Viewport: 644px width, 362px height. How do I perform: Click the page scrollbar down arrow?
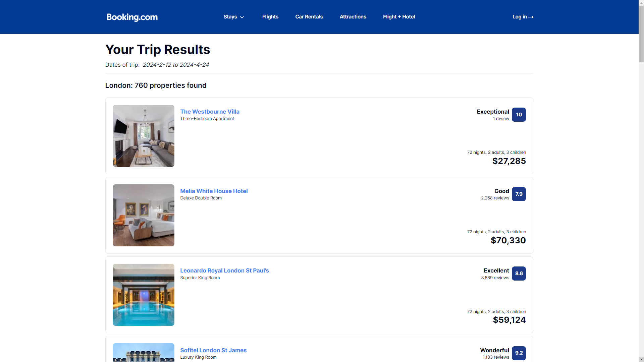pyautogui.click(x=641, y=359)
